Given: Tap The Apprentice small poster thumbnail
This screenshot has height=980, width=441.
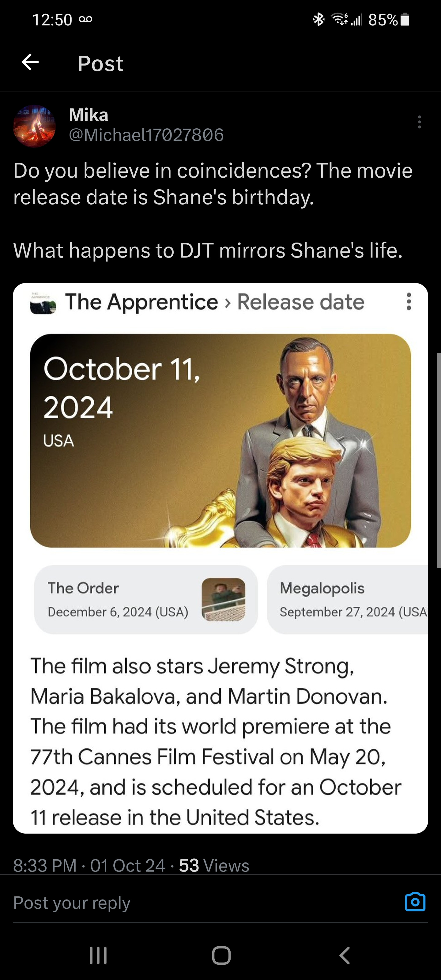Looking at the screenshot, I should [43, 303].
